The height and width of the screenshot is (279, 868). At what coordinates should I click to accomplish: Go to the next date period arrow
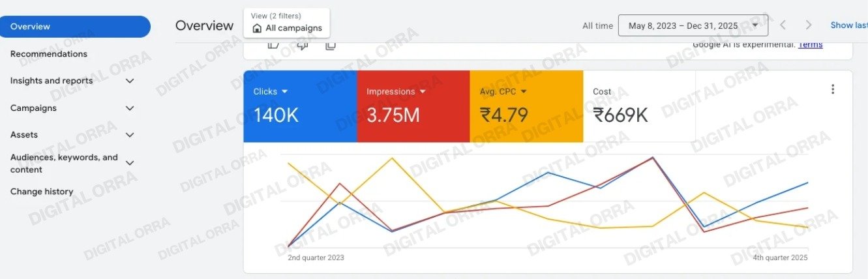pos(809,25)
